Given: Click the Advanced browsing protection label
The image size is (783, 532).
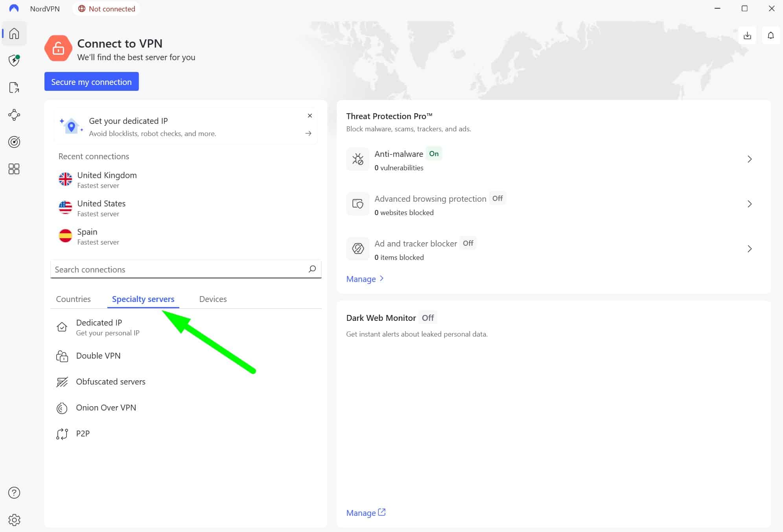Looking at the screenshot, I should click(x=430, y=199).
